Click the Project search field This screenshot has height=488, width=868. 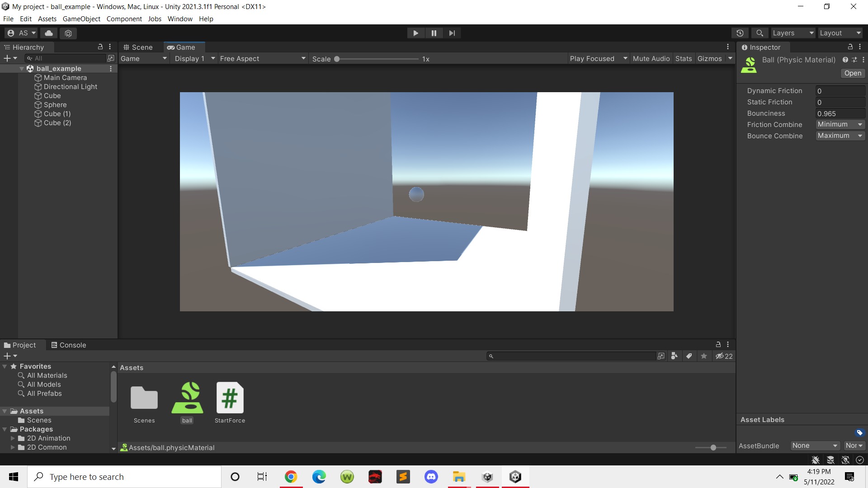pos(571,356)
